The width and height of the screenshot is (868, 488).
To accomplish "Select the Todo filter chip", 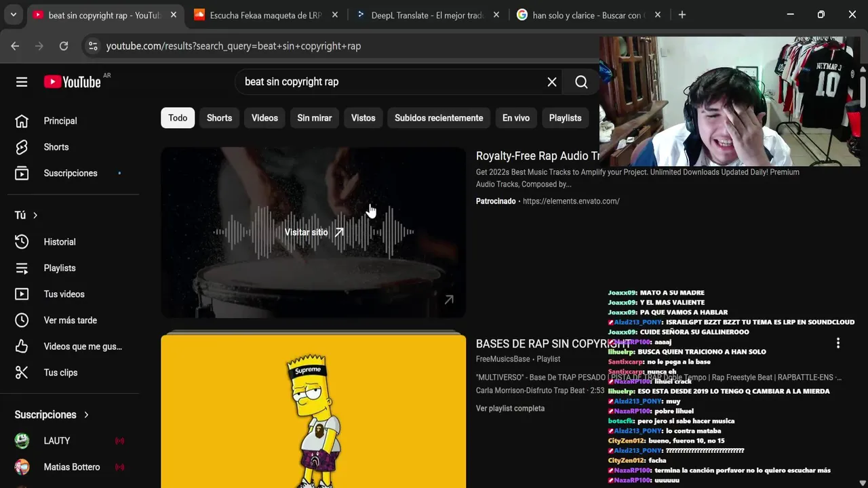I will coord(178,118).
